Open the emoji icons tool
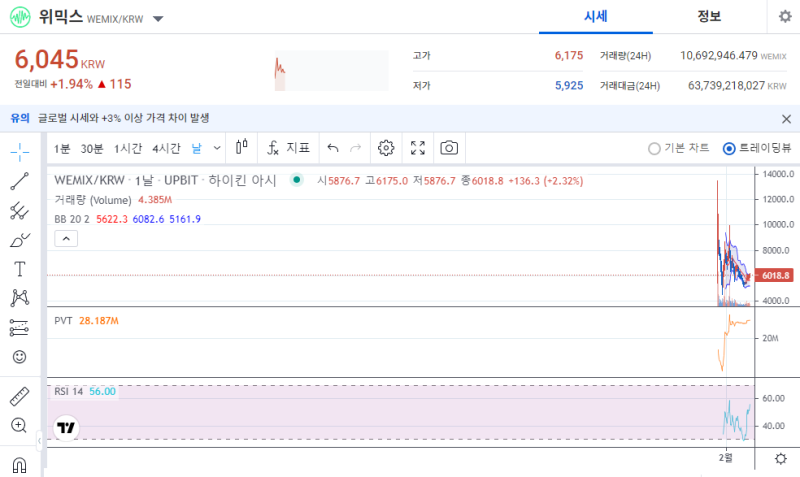 coord(19,357)
